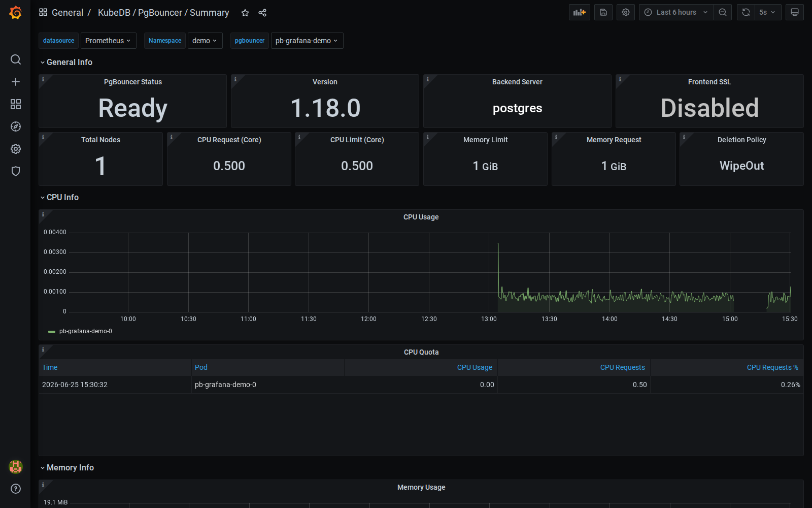Open dashboard settings gear in top bar
The width and height of the screenshot is (812, 508).
tap(626, 12)
